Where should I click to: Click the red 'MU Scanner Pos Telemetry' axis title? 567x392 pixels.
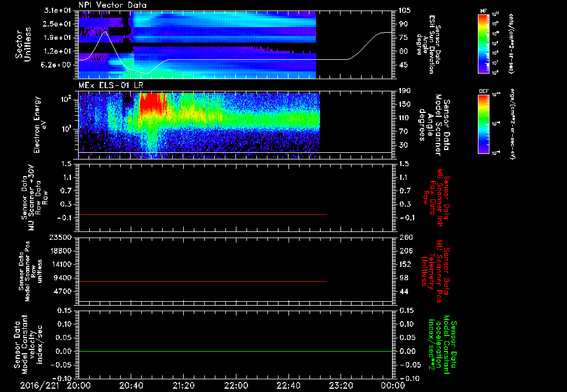coord(436,271)
